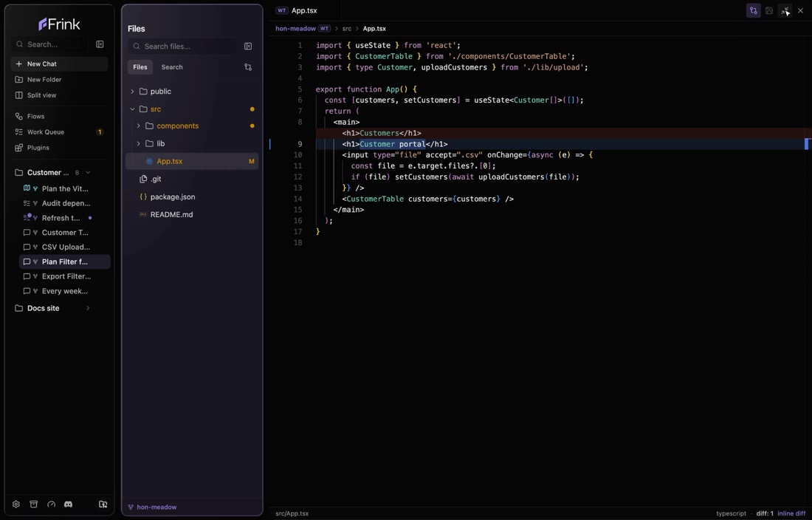812x520 pixels.
Task: Click line number 9 in the gutter
Action: (300, 144)
